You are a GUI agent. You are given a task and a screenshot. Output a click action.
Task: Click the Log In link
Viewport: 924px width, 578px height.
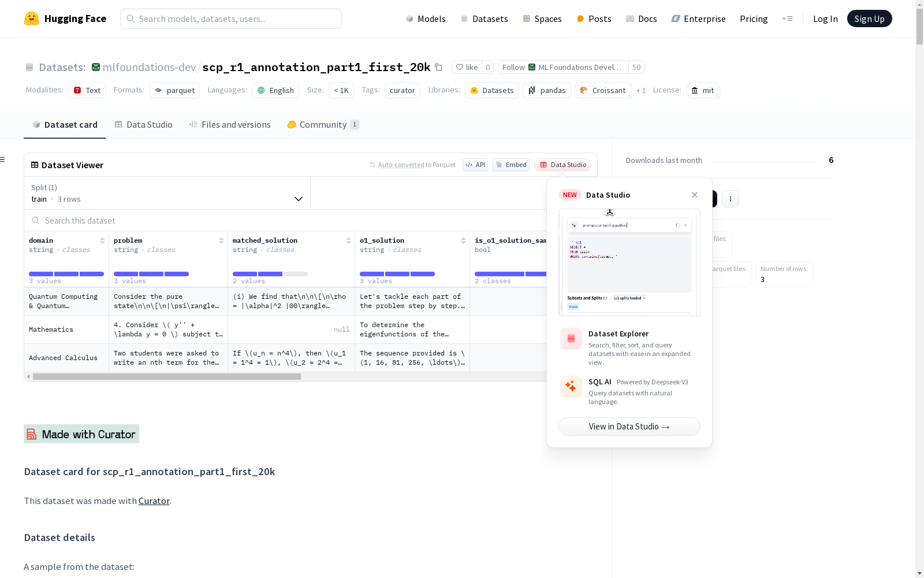[825, 18]
